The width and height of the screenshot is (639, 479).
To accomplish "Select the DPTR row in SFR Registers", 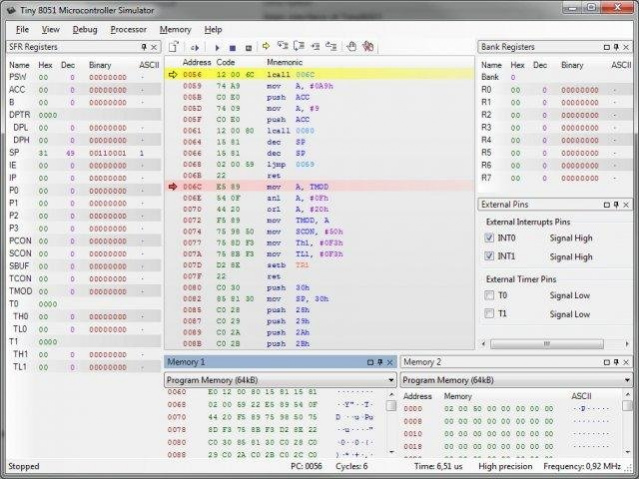I will pos(84,115).
